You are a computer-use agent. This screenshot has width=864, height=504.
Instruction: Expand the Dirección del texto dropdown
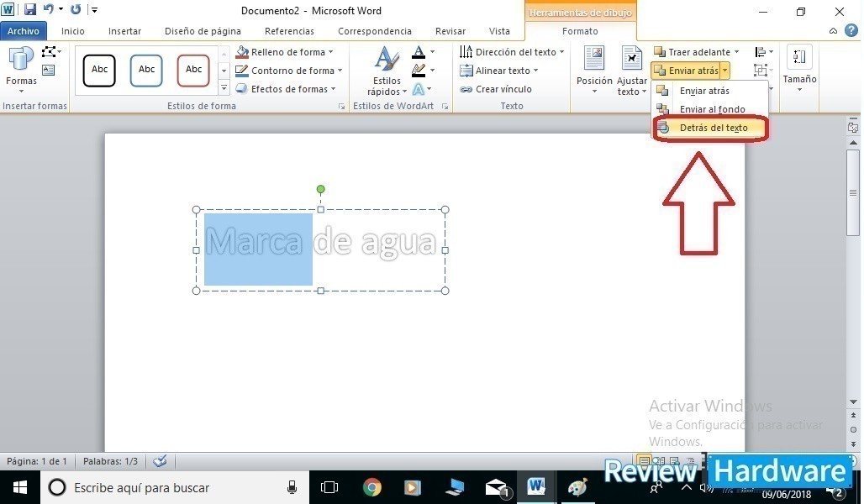pyautogui.click(x=562, y=52)
